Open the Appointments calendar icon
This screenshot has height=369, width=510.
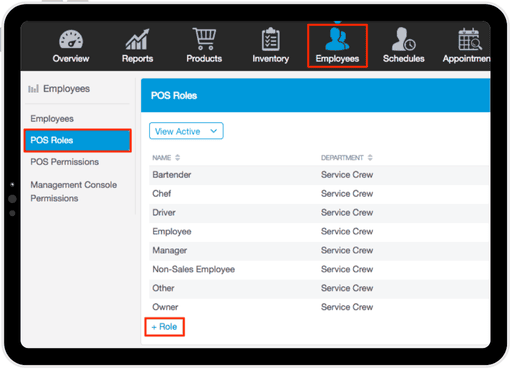pyautogui.click(x=470, y=39)
